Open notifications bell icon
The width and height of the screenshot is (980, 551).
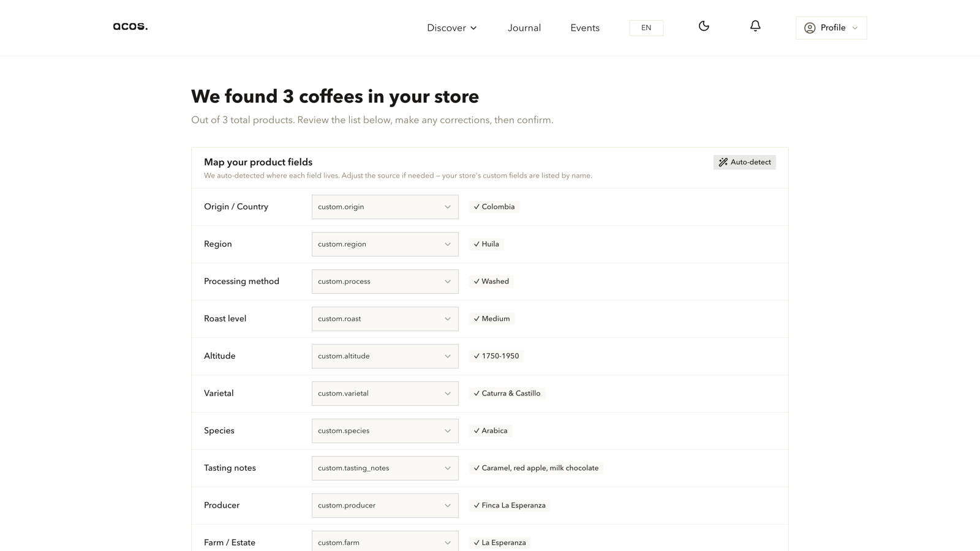(x=755, y=26)
